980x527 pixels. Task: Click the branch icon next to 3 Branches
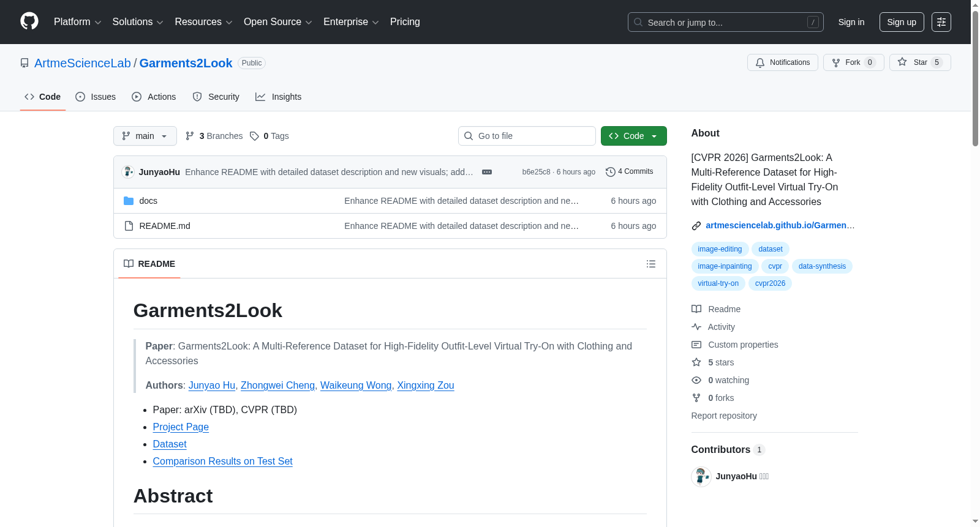click(x=190, y=136)
